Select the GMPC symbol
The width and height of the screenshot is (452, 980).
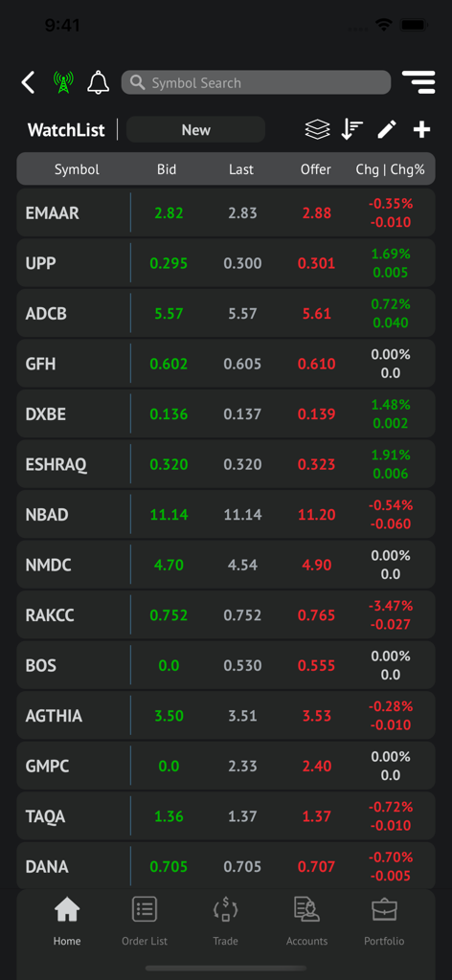coord(47,767)
